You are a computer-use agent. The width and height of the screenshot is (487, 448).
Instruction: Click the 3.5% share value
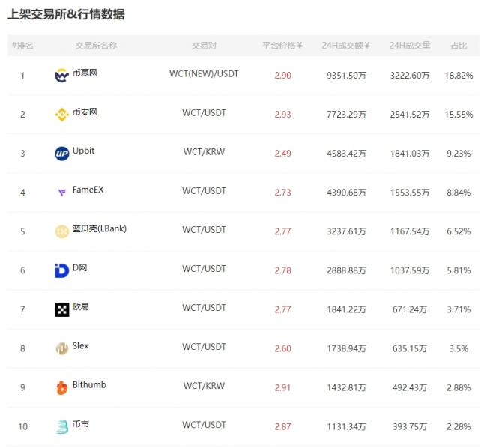pyautogui.click(x=459, y=348)
